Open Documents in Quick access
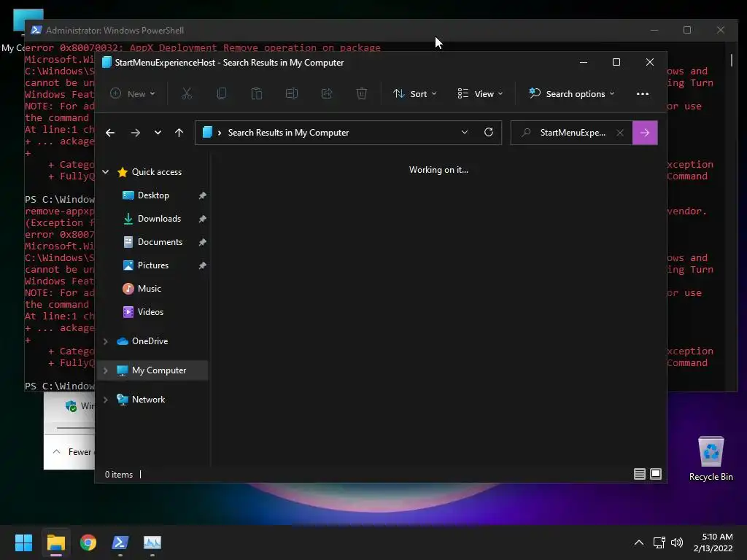This screenshot has height=560, width=747. coord(160,242)
